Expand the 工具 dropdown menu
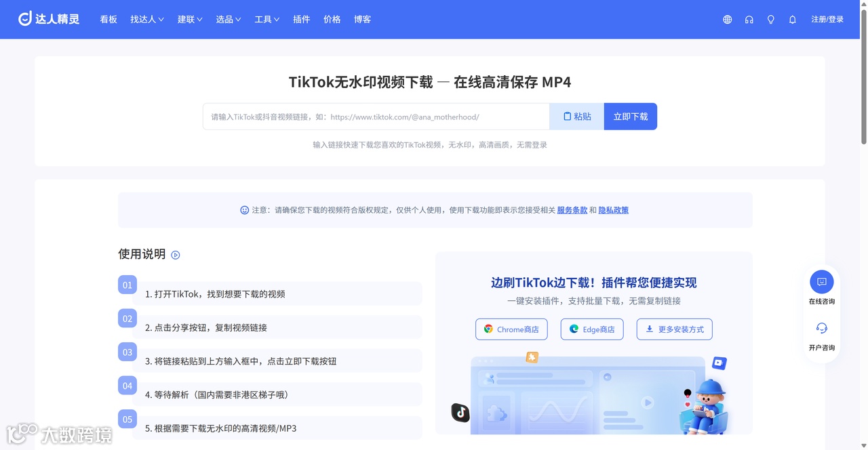 [267, 20]
